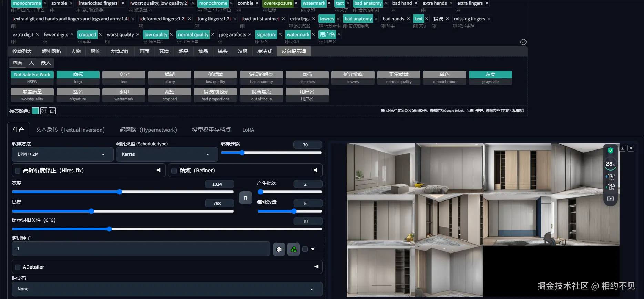The height and width of the screenshot is (299, 644).
Task: Click the green shield icon on the floating widget
Action: [611, 151]
